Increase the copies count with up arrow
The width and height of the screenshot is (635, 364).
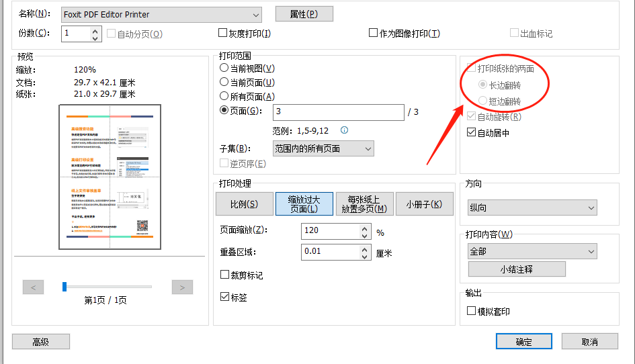pyautogui.click(x=95, y=30)
